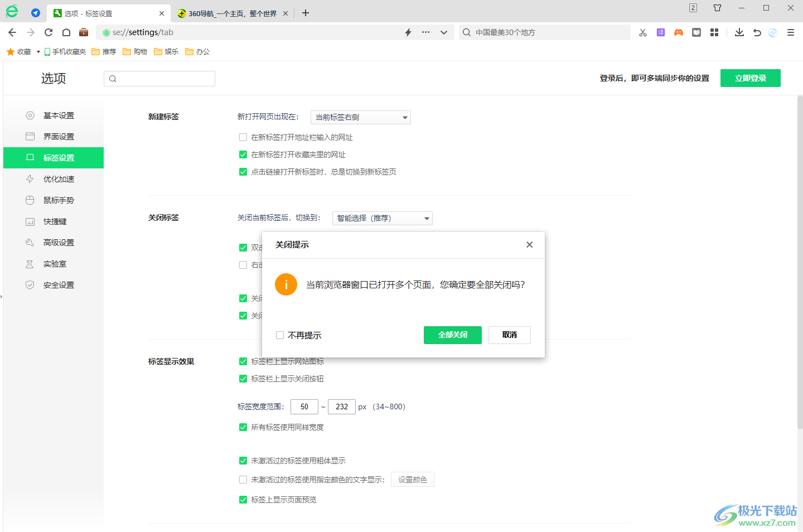Open the 推荐 bookmark folder

(104, 52)
